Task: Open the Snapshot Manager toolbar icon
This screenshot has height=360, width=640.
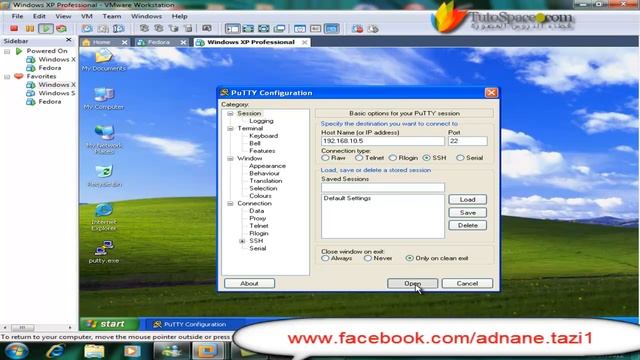Action: tap(118, 29)
